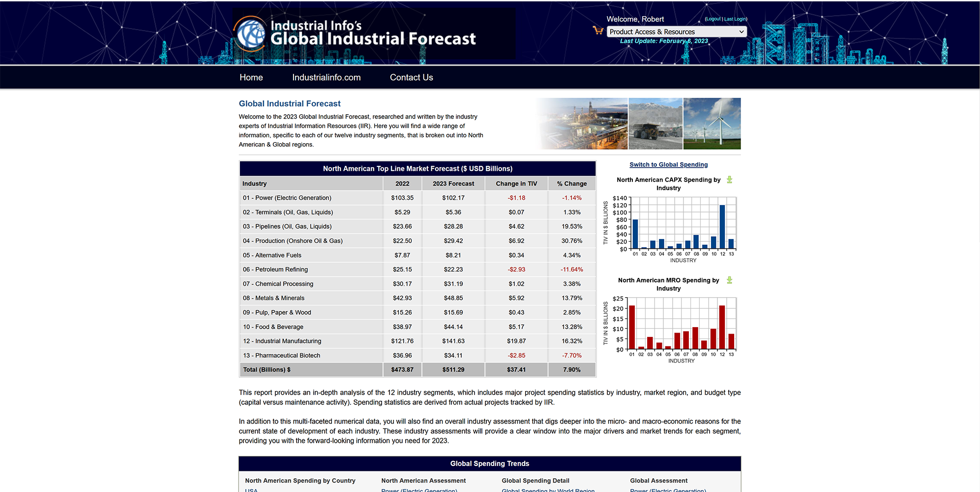980x492 pixels.
Task: Select the '05 - Alternative Fuels' row
Action: [x=417, y=255]
